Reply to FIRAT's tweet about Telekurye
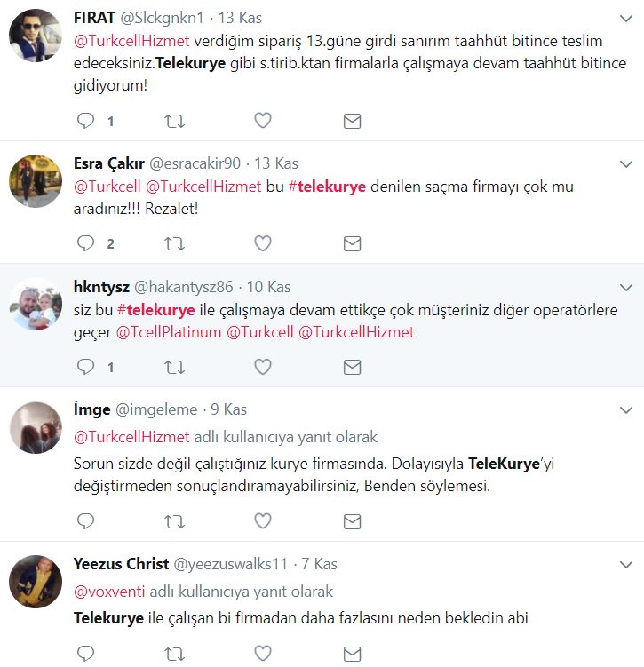This screenshot has height=667, width=644. [85, 121]
